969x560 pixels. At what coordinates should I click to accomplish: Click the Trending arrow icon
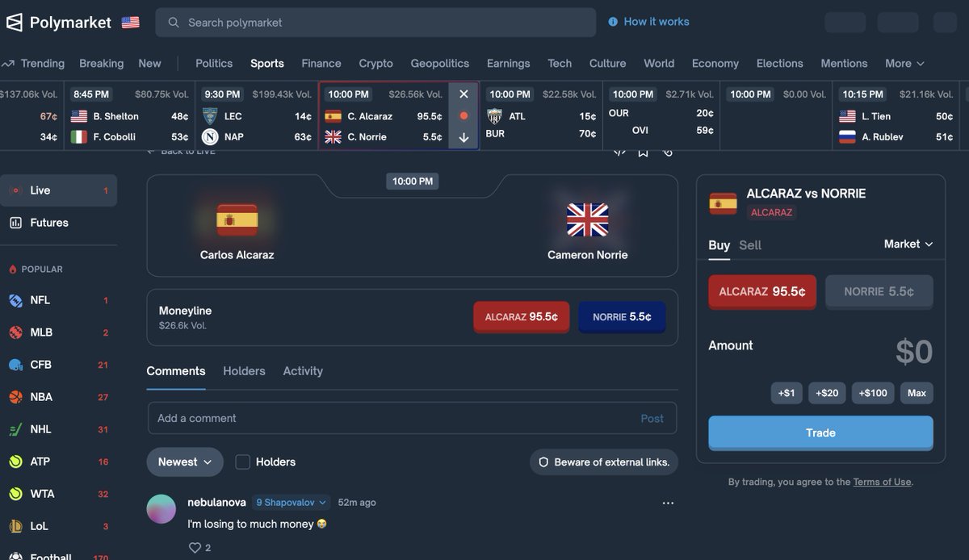click(8, 63)
